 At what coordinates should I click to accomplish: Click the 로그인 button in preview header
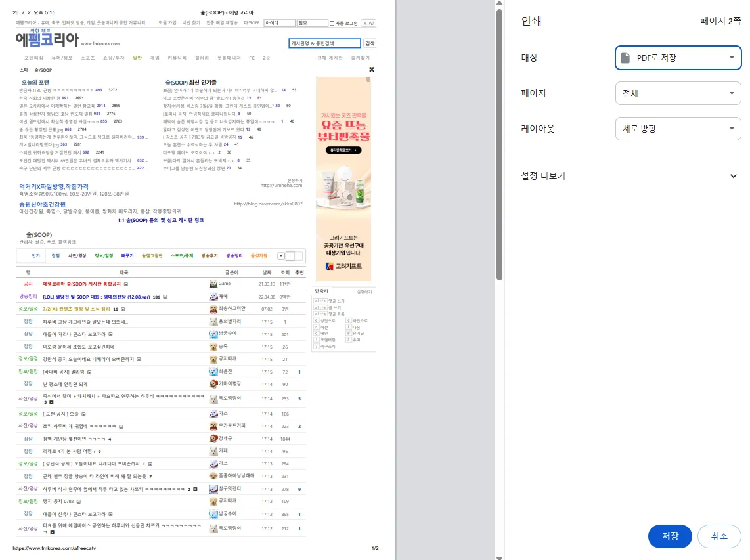click(x=368, y=23)
